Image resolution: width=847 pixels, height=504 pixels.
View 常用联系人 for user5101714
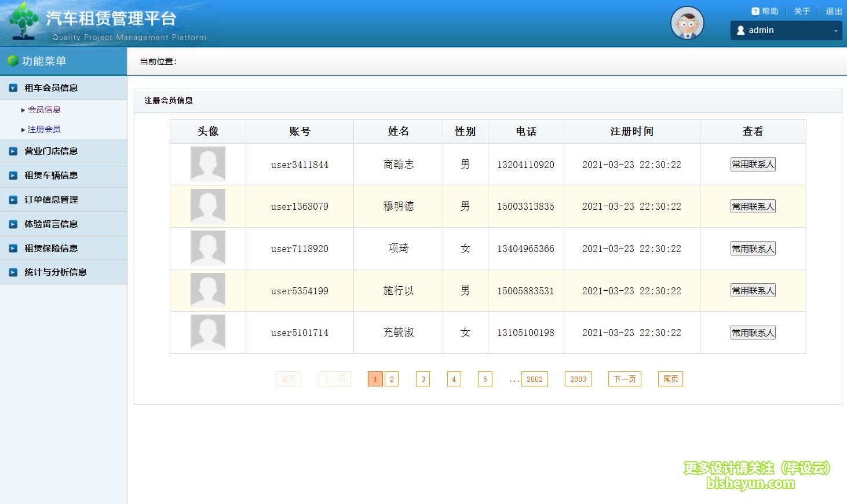pyautogui.click(x=753, y=333)
